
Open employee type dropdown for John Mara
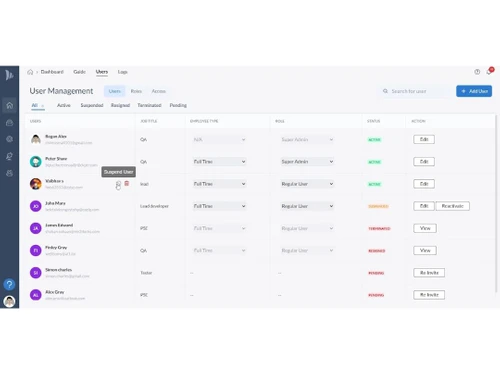pyautogui.click(x=219, y=206)
